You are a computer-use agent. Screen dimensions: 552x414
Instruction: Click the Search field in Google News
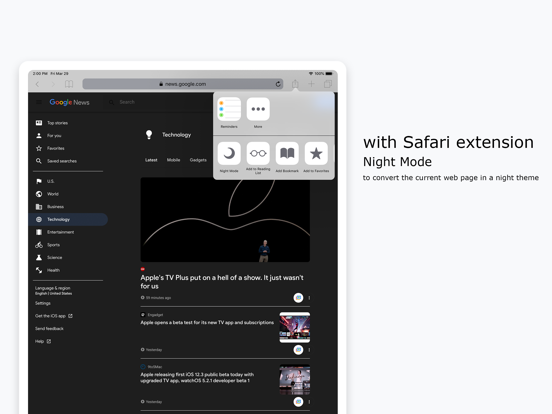[127, 102]
